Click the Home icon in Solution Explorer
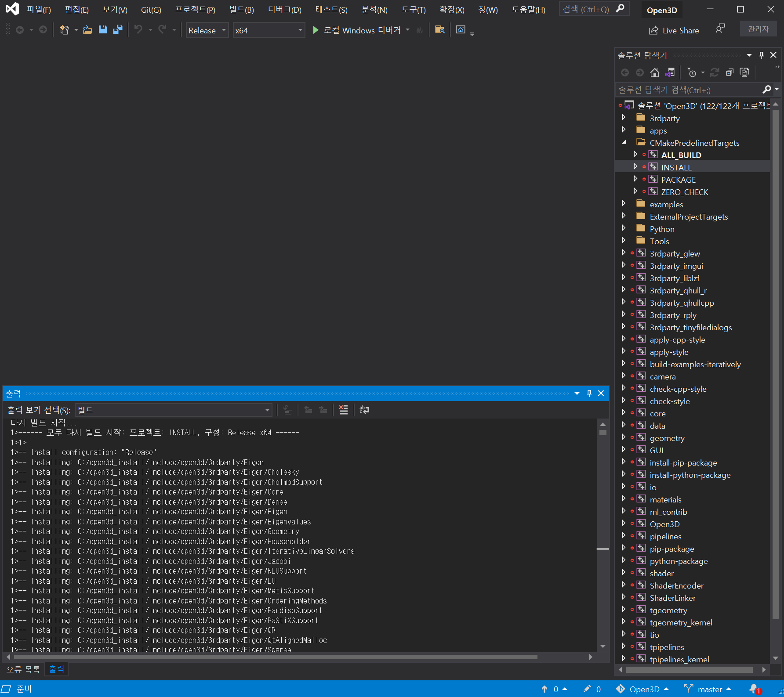The width and height of the screenshot is (784, 697). tap(655, 72)
